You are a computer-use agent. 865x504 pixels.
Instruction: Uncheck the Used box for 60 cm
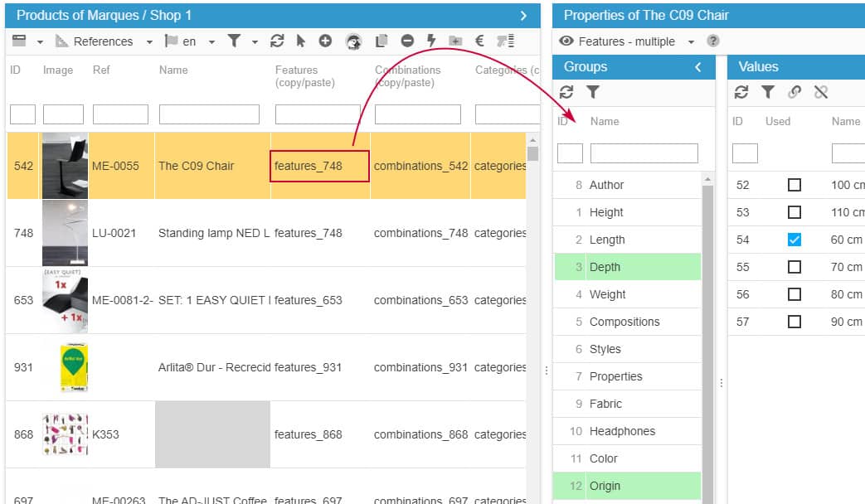[x=795, y=240]
